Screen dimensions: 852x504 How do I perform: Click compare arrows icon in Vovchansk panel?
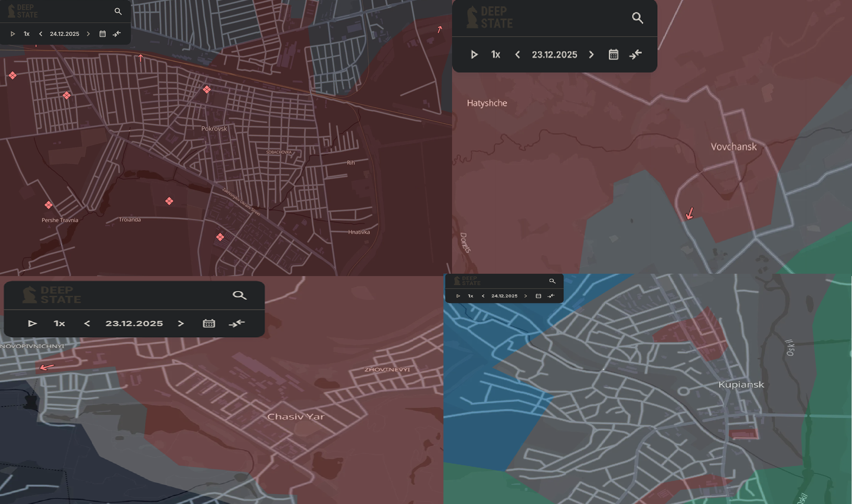(635, 54)
